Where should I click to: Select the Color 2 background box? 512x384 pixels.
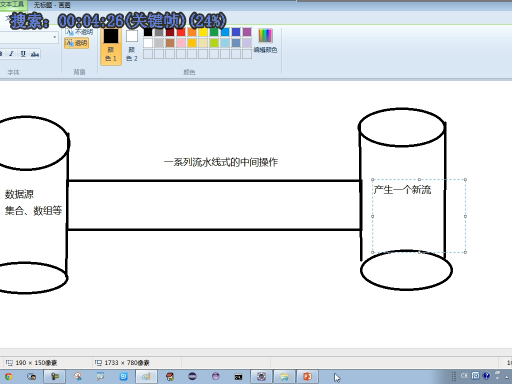pos(132,46)
